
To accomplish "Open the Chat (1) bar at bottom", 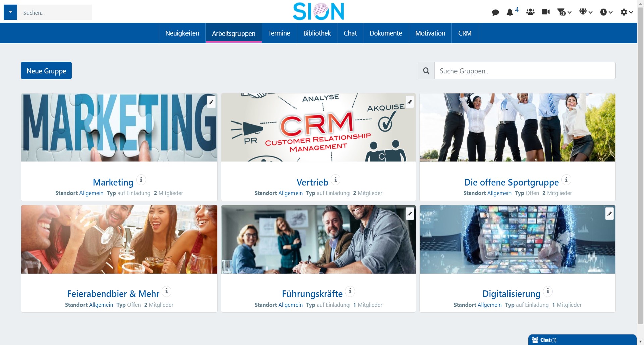I will (582, 340).
